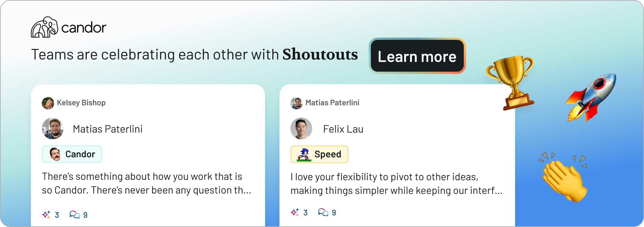The width and height of the screenshot is (644, 227).
Task: Open comments on Kelsey Bishop's shoutout
Action: (x=75, y=215)
